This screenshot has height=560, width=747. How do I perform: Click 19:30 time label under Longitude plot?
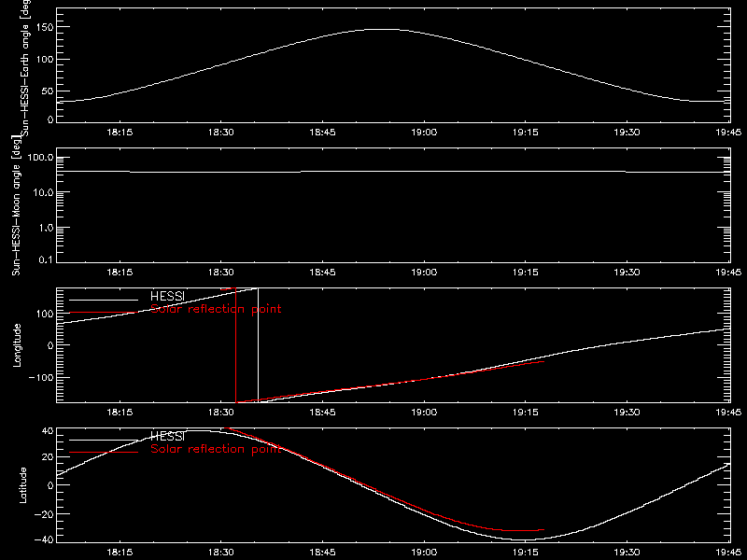pyautogui.click(x=627, y=413)
